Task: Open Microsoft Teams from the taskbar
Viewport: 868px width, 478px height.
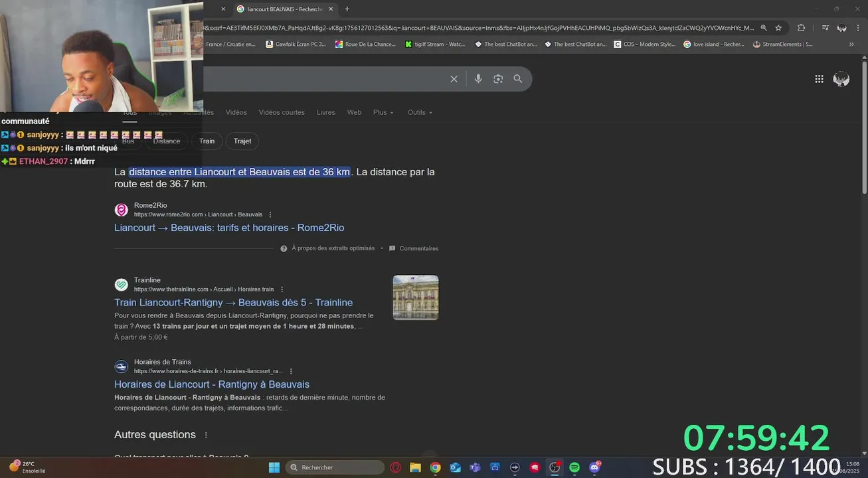Action: pos(475,467)
